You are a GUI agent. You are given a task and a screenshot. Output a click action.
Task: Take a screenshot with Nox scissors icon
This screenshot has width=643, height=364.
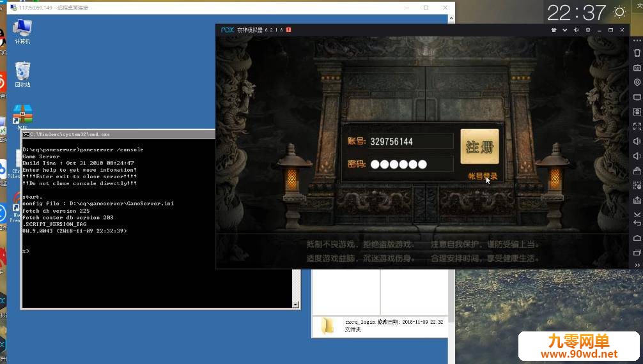(x=637, y=215)
